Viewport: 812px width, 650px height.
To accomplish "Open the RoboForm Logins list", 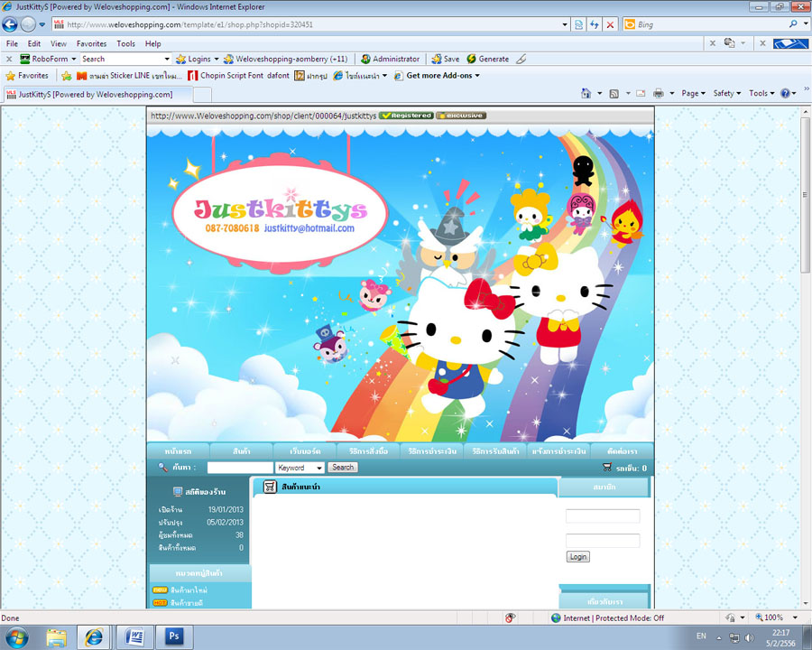I will pos(198,59).
